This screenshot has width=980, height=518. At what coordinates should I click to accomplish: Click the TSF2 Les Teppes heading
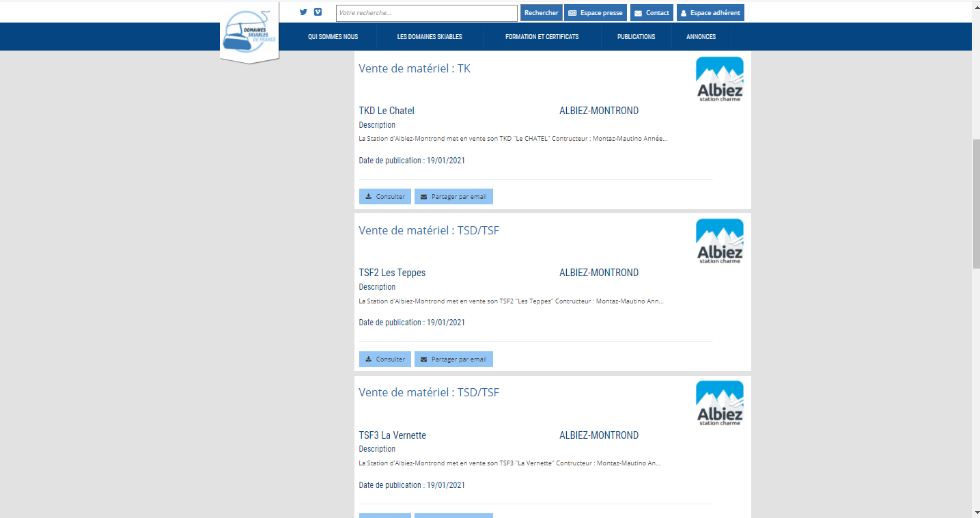[392, 273]
